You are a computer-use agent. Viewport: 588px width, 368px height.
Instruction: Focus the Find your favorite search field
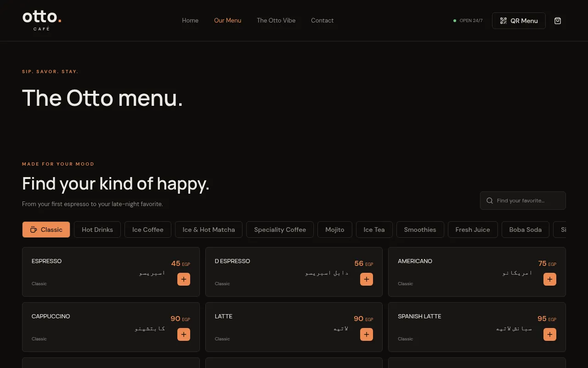tap(523, 201)
